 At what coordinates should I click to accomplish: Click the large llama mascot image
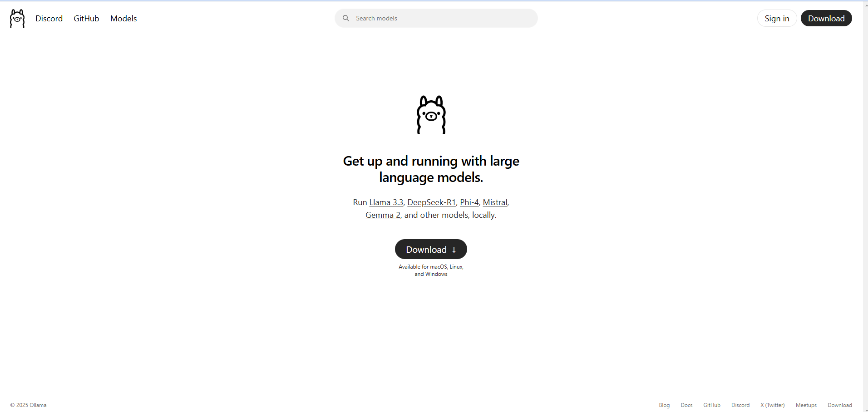point(431,114)
